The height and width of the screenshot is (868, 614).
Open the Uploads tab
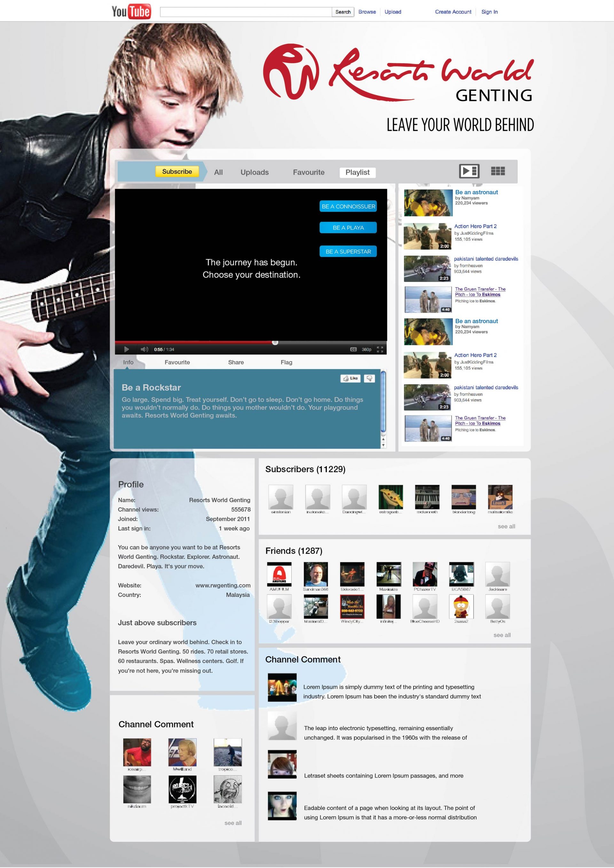pos(255,172)
